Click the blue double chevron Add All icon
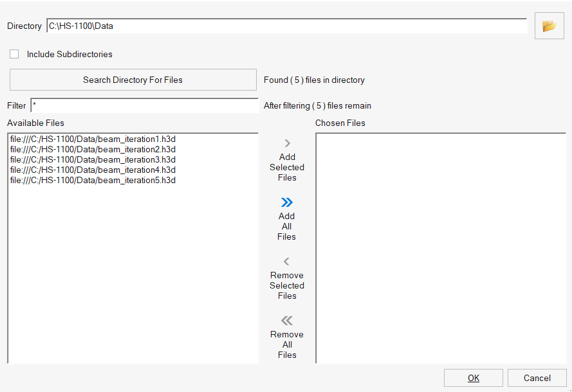This screenshot has height=392, width=572. tap(287, 202)
